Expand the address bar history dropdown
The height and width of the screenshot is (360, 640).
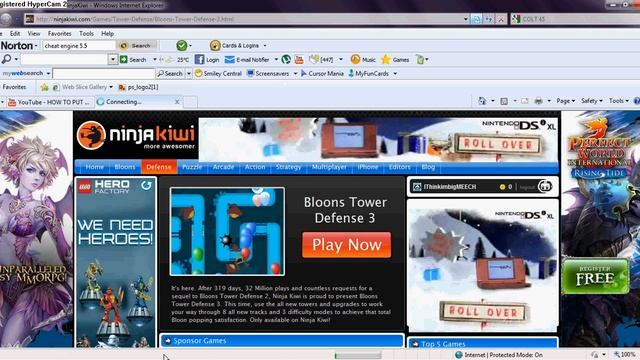pos(465,19)
